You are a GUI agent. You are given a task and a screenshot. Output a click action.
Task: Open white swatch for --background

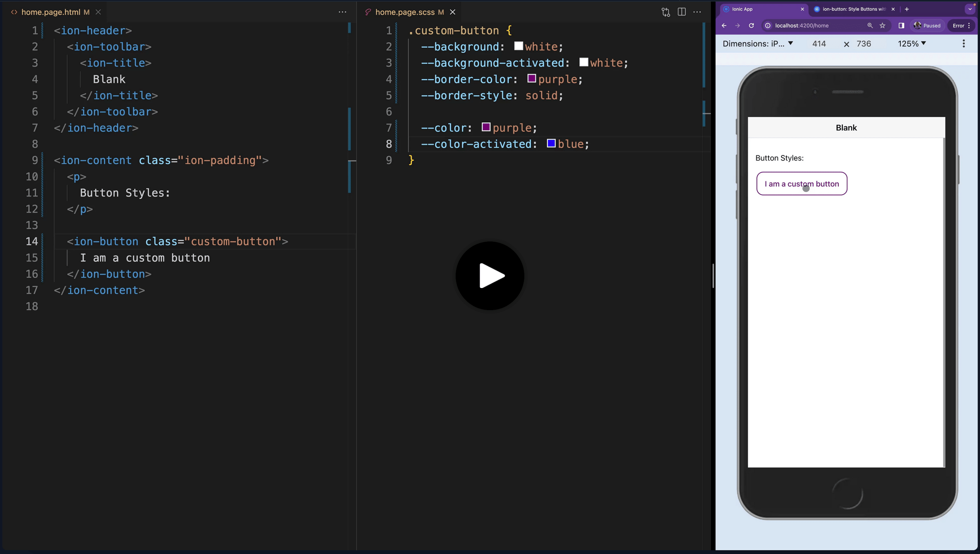point(519,46)
